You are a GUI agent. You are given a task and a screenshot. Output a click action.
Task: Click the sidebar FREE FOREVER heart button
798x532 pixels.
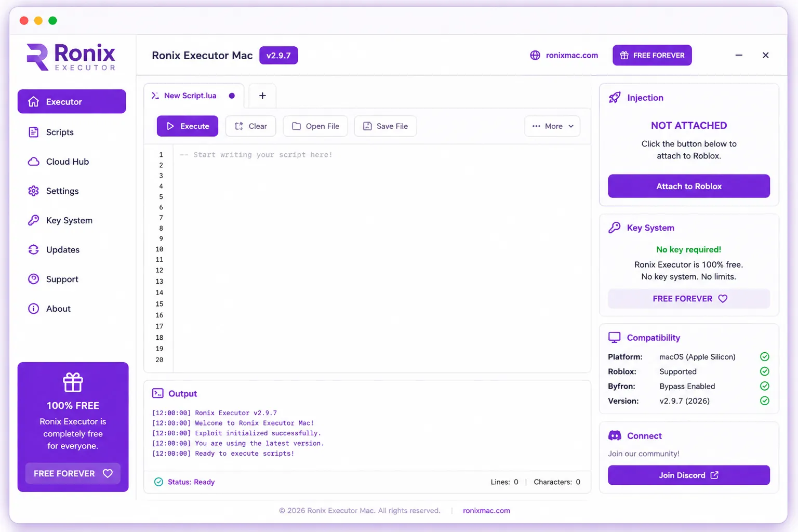pos(73,473)
